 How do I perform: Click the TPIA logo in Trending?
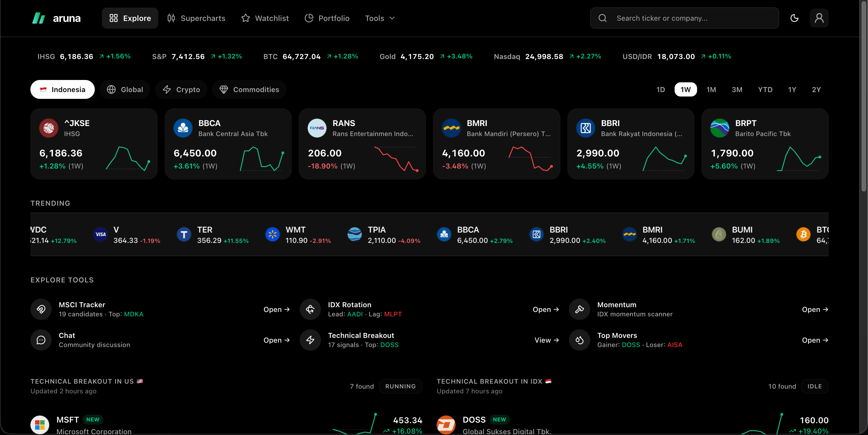[355, 234]
